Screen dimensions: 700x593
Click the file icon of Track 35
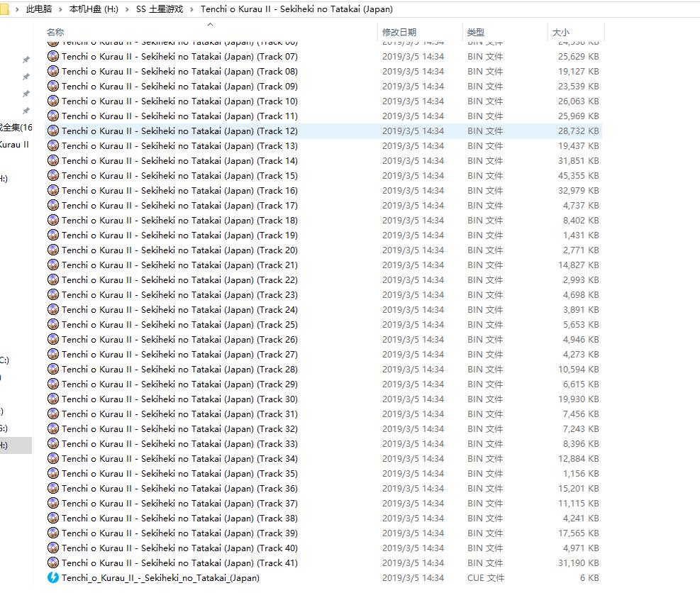point(53,473)
